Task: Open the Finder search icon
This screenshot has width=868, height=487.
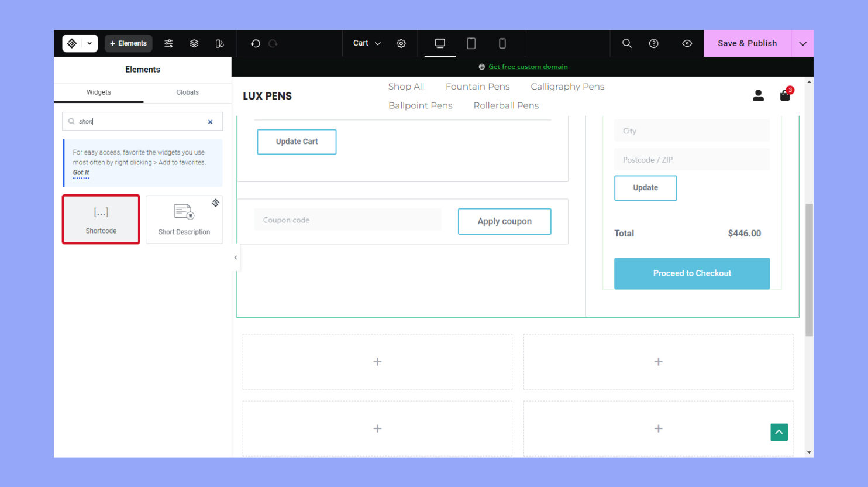Action: [x=626, y=43]
